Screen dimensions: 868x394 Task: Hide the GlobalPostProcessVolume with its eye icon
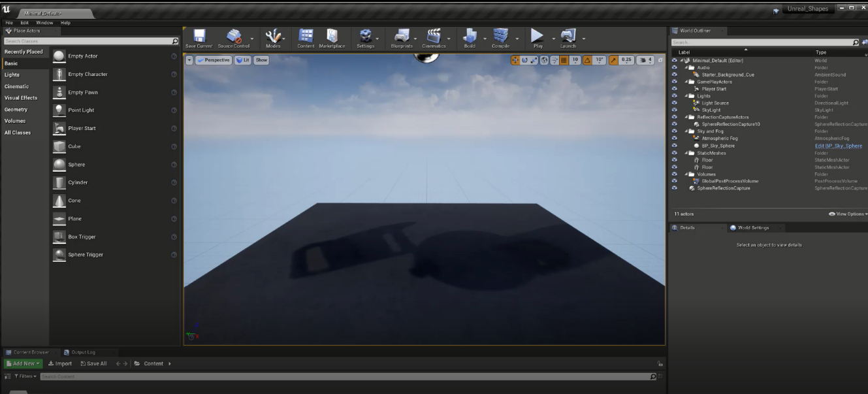click(674, 181)
